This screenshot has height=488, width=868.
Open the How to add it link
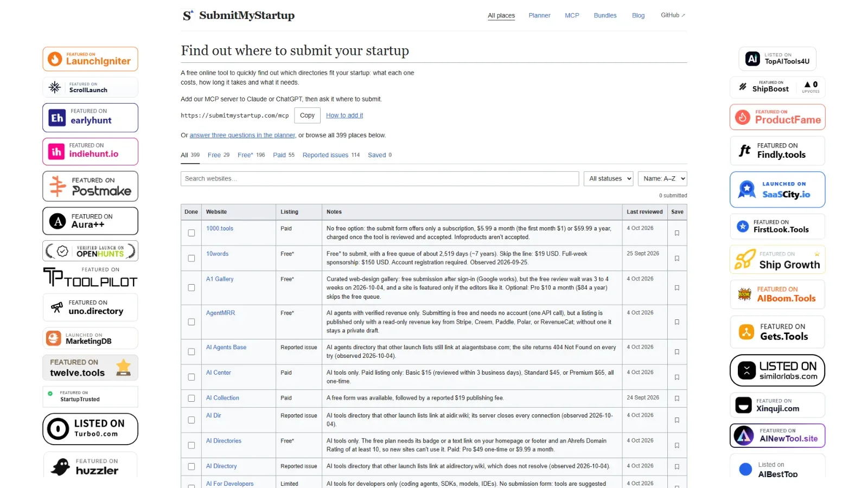[344, 115]
